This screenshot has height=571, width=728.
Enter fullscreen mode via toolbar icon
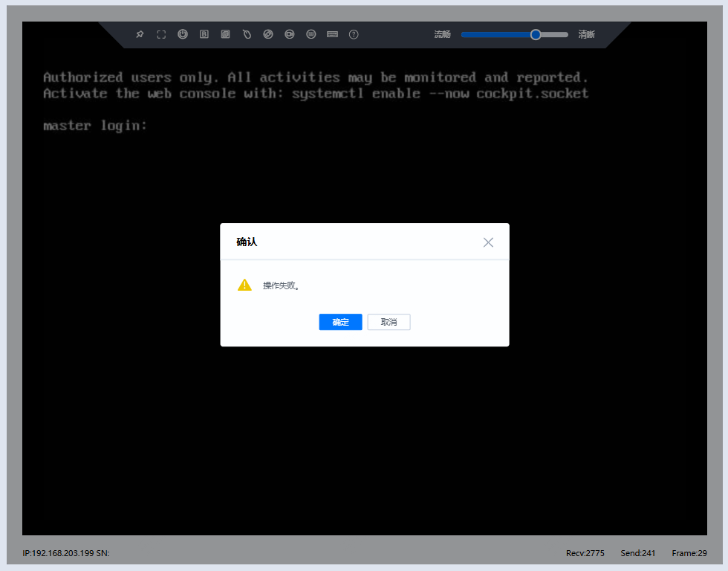pyautogui.click(x=161, y=34)
